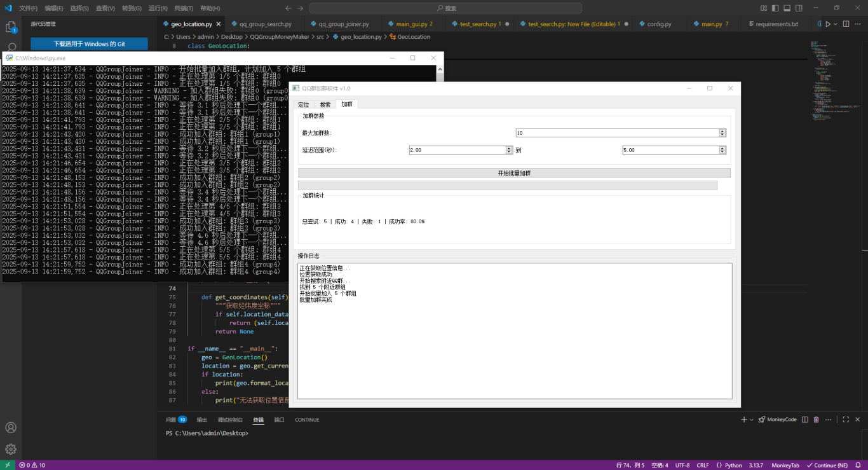Image resolution: width=868 pixels, height=470 pixels.
Task: Run the Python file with play icon
Action: click(x=827, y=24)
